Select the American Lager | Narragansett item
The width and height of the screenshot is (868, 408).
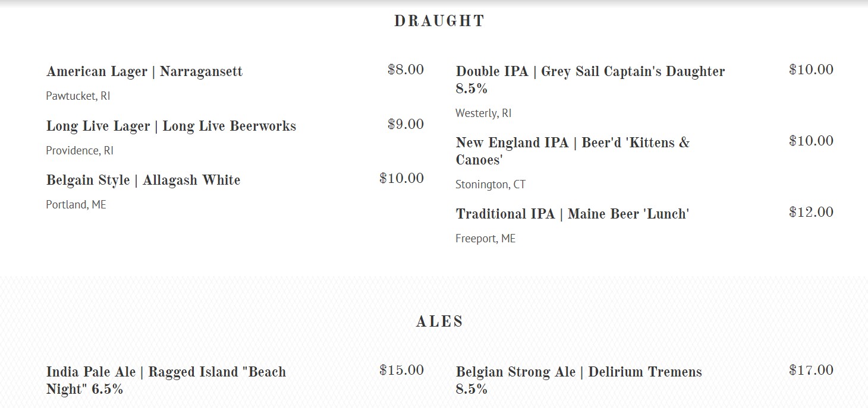pyautogui.click(x=144, y=72)
